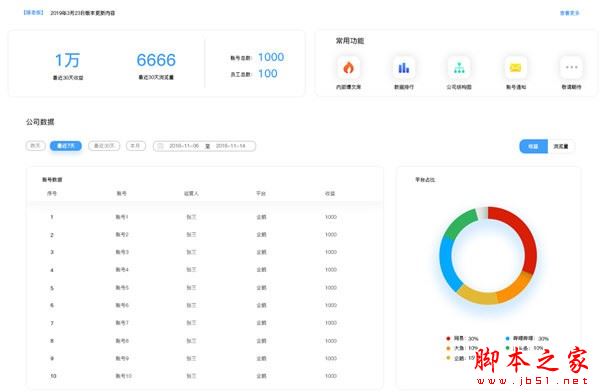Click the 序号 column header

[52, 194]
